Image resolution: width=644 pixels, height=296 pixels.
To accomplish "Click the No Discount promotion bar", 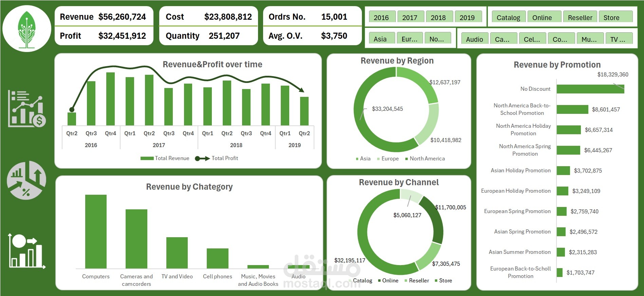I will [x=590, y=89].
